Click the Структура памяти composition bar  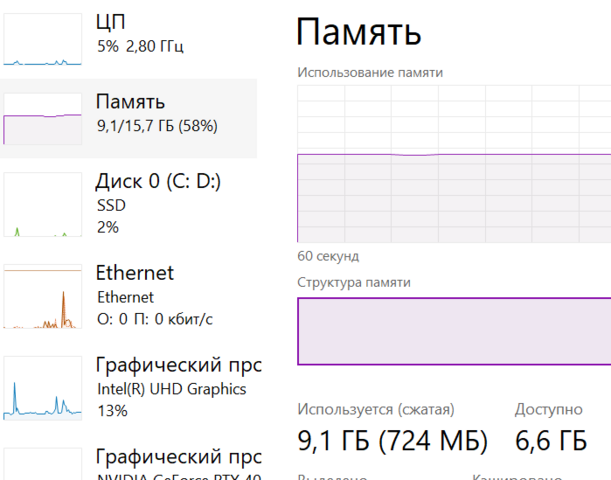(453, 331)
